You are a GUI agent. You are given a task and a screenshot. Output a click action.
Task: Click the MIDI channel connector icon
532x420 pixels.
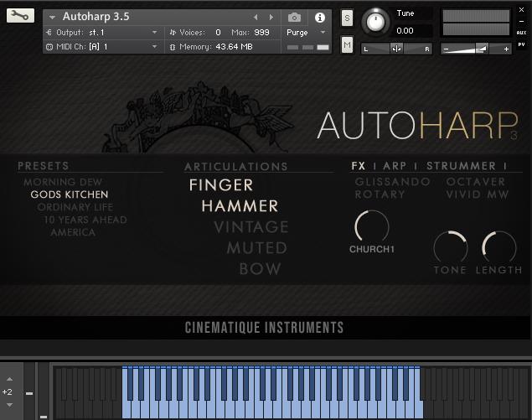[x=49, y=47]
